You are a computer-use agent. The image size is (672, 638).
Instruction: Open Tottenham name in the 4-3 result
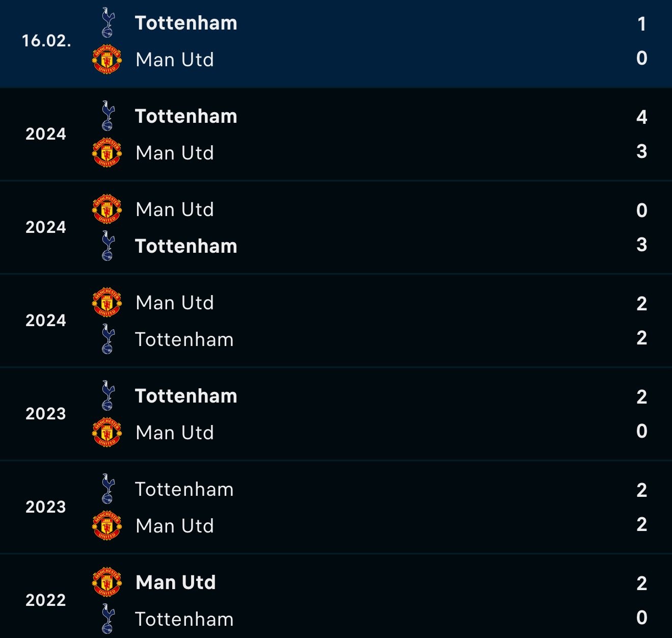coord(186,116)
